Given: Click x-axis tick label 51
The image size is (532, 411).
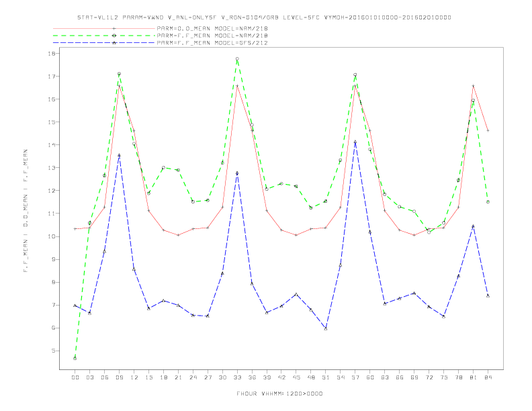Looking at the screenshot, I should [326, 377].
